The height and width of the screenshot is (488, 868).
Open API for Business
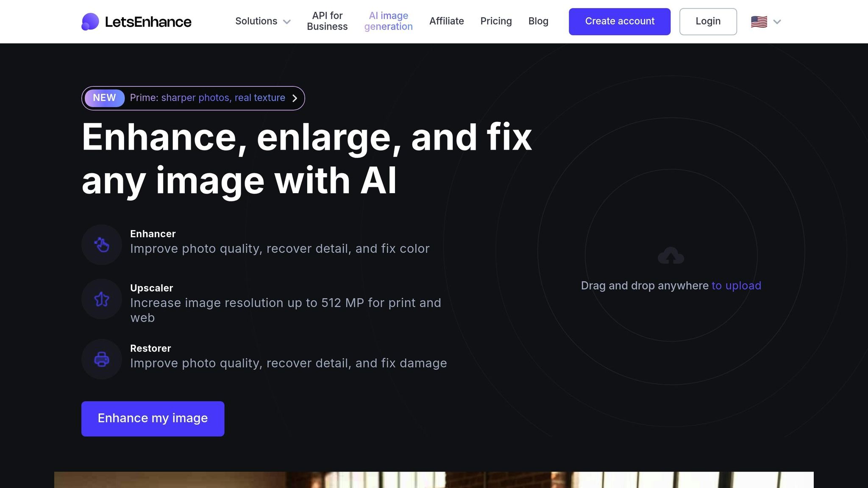click(327, 21)
